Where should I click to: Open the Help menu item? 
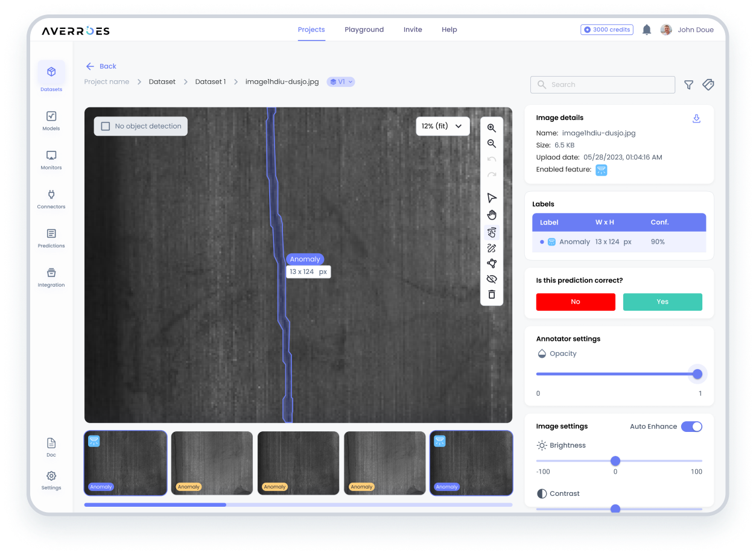click(449, 29)
